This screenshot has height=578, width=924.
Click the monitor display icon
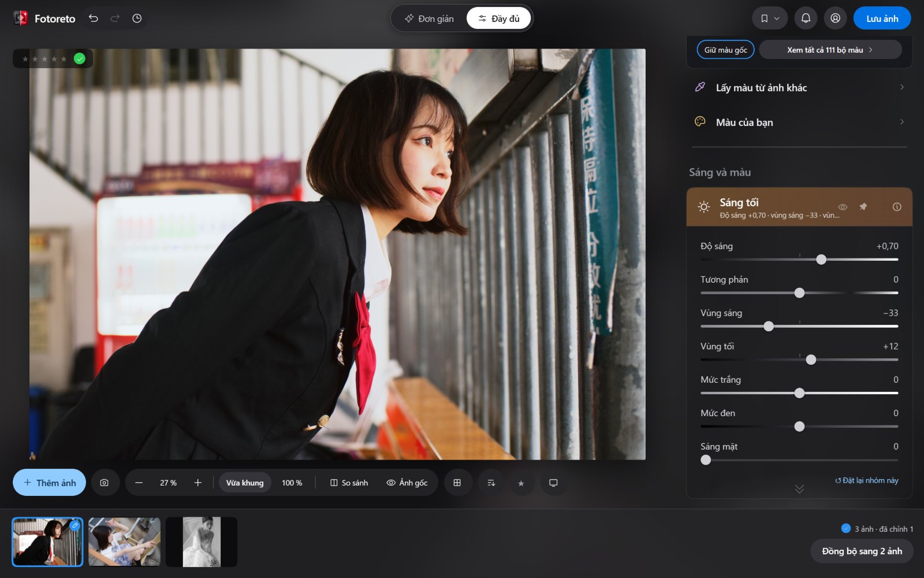[x=553, y=483]
